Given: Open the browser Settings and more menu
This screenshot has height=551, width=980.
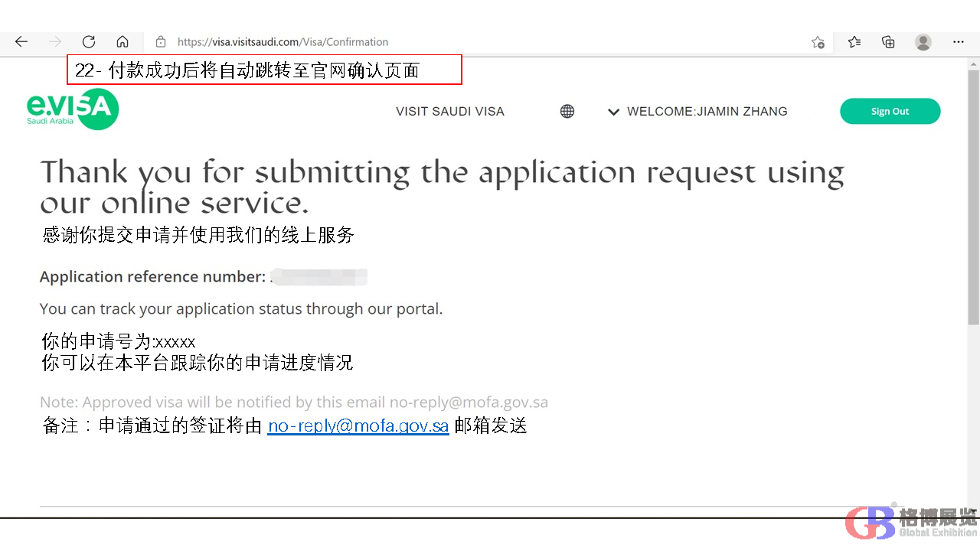Looking at the screenshot, I should tap(959, 42).
